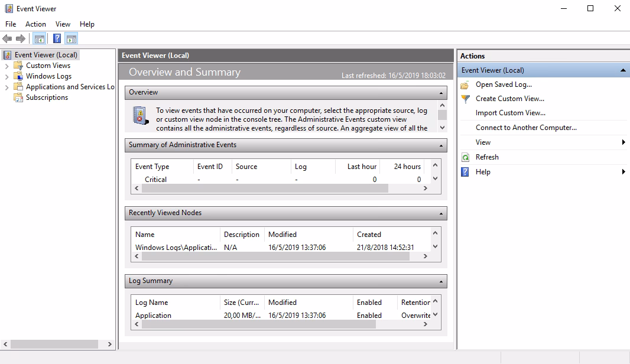The image size is (630, 364).
Task: Collapse the Overview section
Action: pyautogui.click(x=441, y=93)
